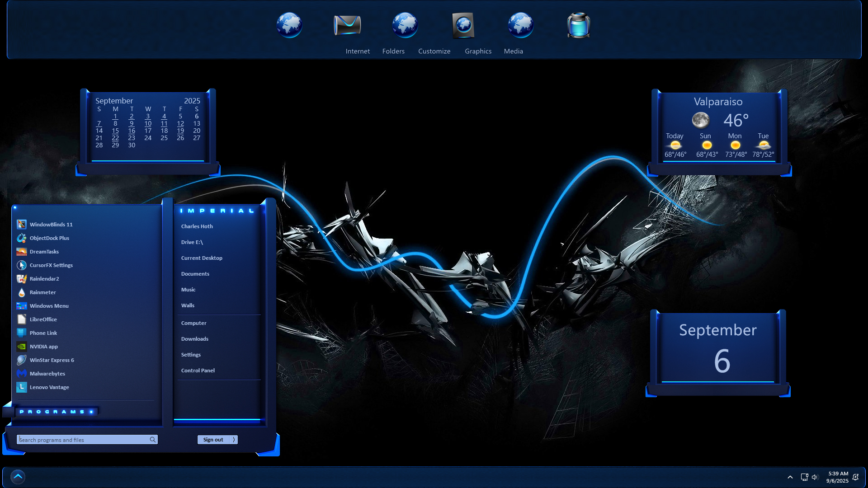Open Lenovo Vantage

click(49, 387)
